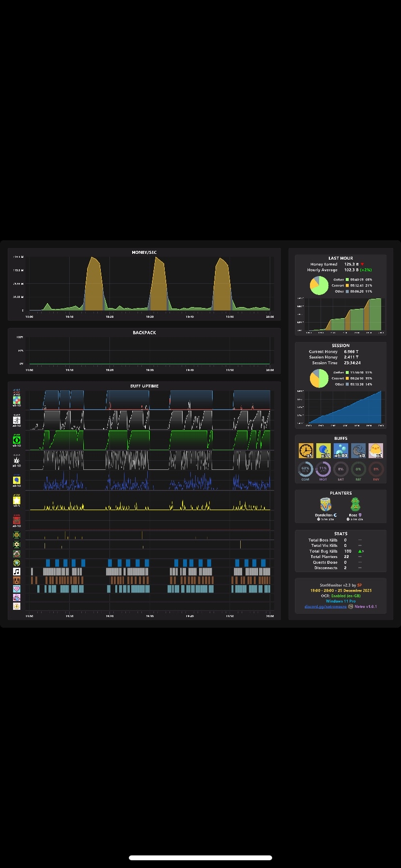Click the red and white ring icon
The height and width of the screenshot is (868, 401).
[x=16, y=554]
